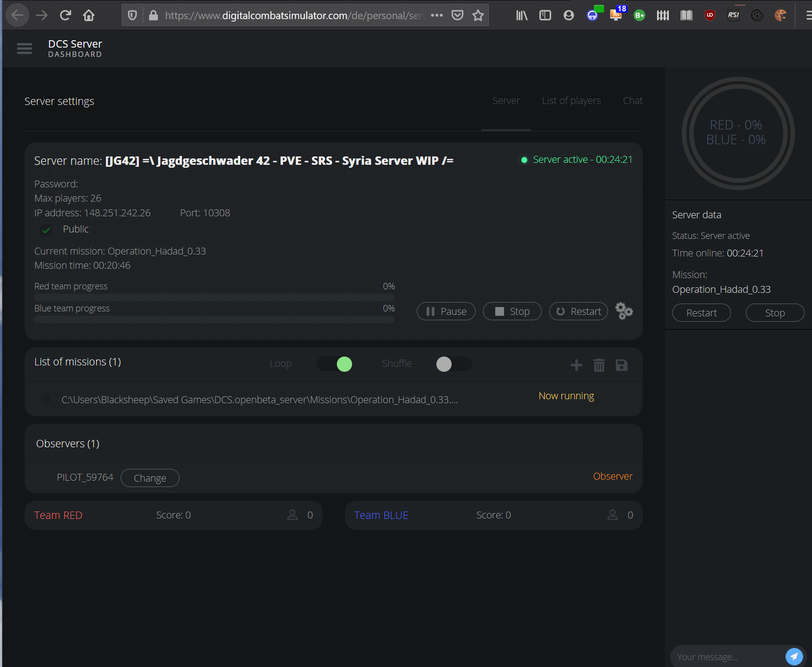Add a mission with the plus icon
This screenshot has width=812, height=667.
[577, 365]
